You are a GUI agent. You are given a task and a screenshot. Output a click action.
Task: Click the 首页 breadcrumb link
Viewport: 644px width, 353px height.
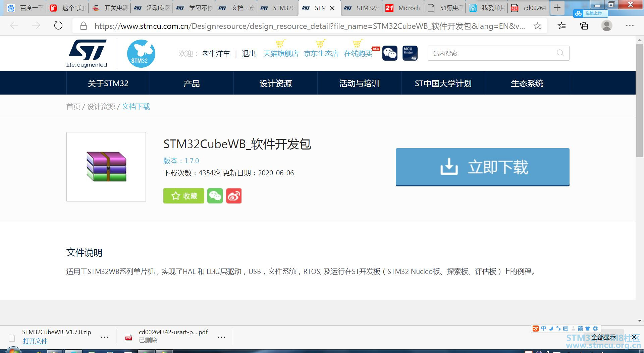pyautogui.click(x=73, y=106)
